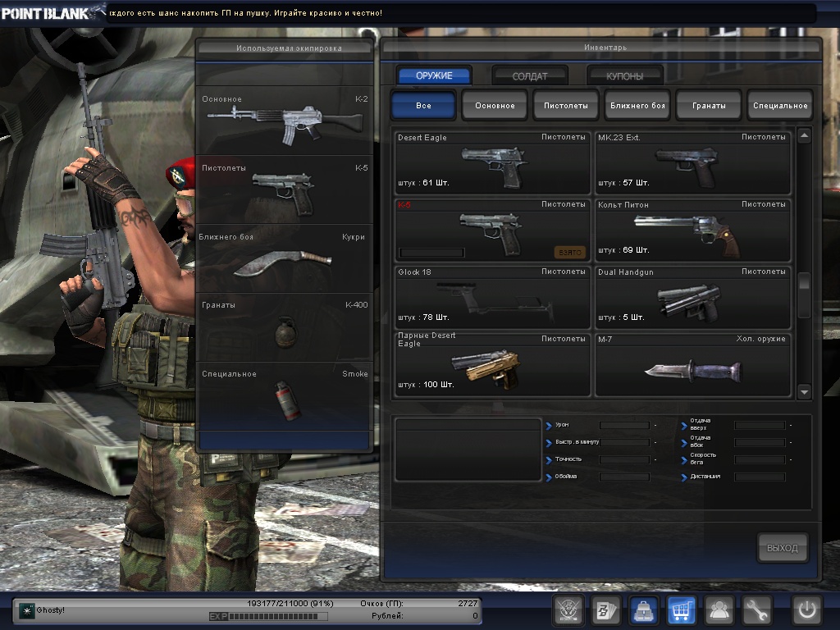Click the Урон stat bar
Viewport: 840px width, 630px height.
point(624,426)
